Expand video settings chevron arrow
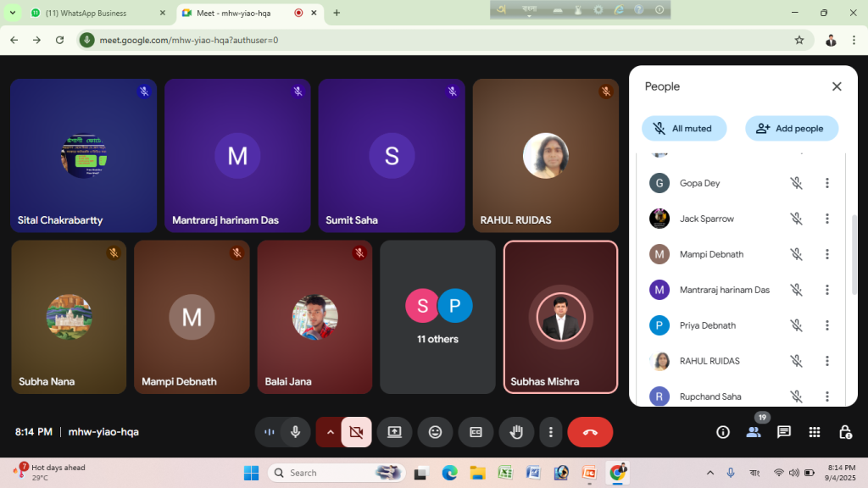This screenshot has height=488, width=868. pos(330,432)
